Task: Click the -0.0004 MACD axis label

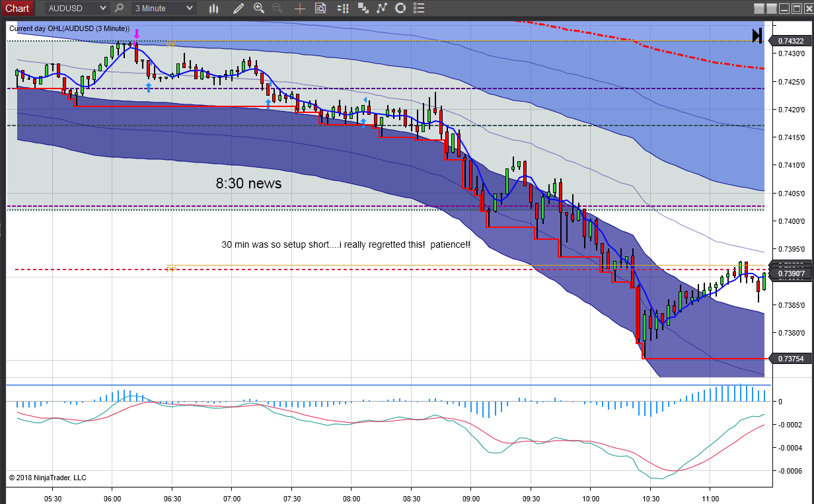Action: click(791, 448)
